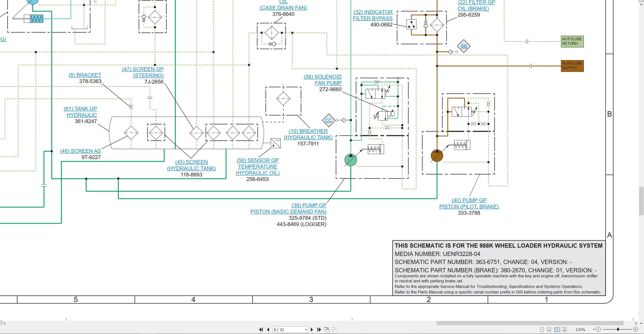
Task: Click part number 295-6259
Action: coord(469,15)
